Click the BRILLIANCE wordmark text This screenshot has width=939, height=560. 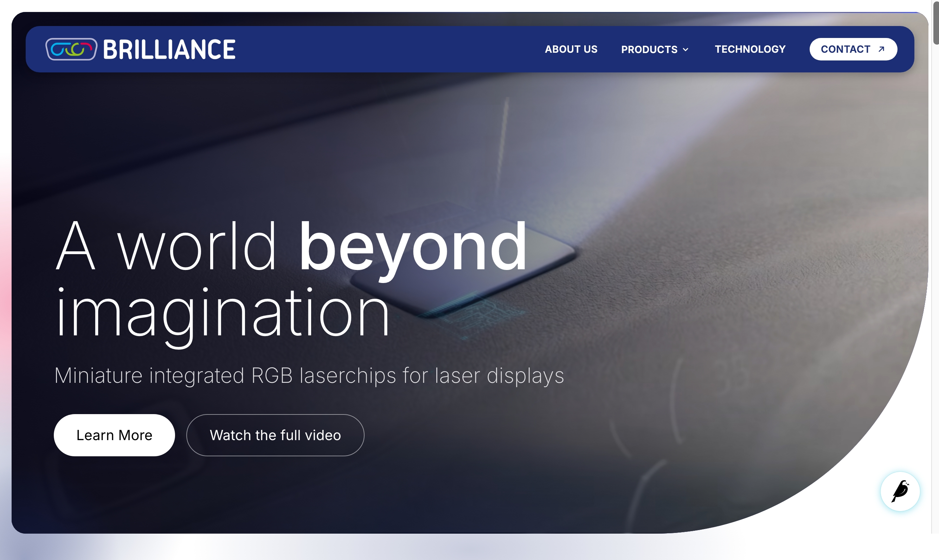(169, 50)
